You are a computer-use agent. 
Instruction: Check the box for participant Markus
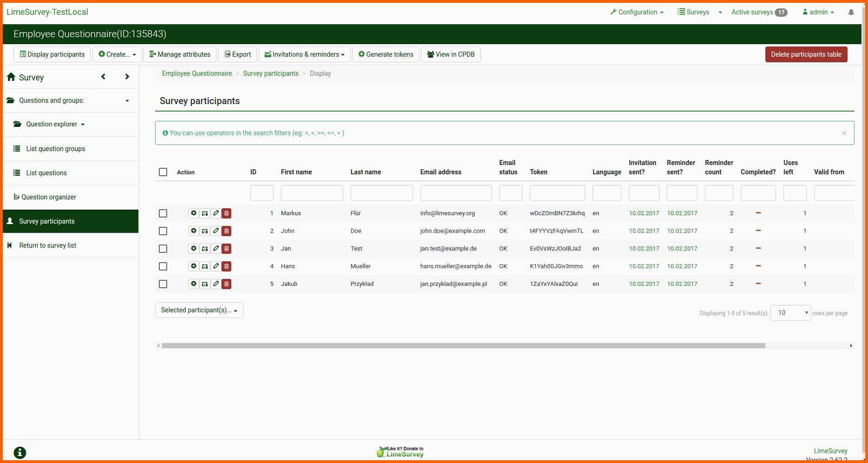coord(163,213)
